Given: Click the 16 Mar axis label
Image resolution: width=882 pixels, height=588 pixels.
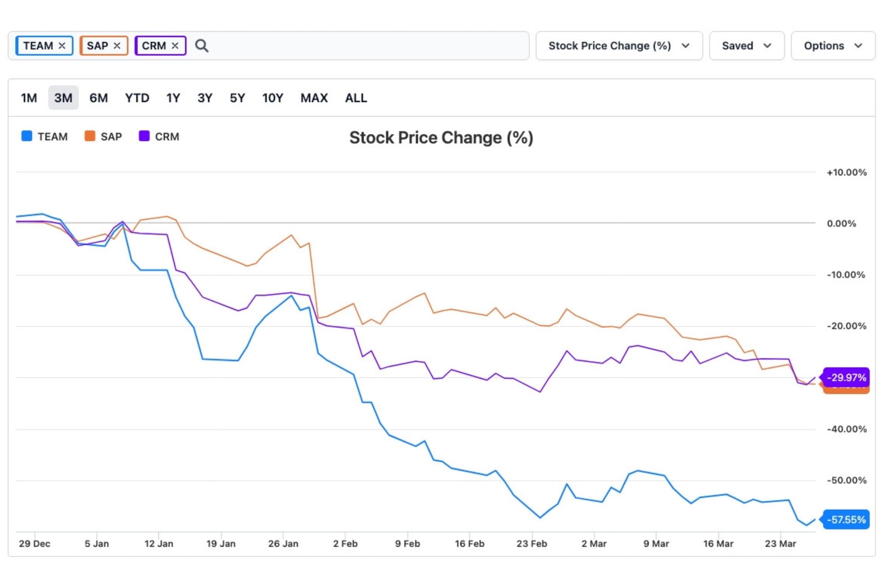Looking at the screenshot, I should pos(718,544).
